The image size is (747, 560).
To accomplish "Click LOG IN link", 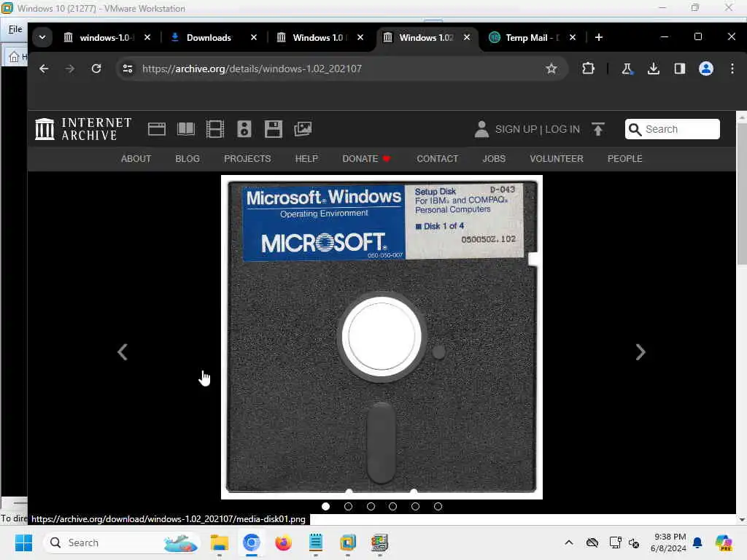I will coord(562,129).
